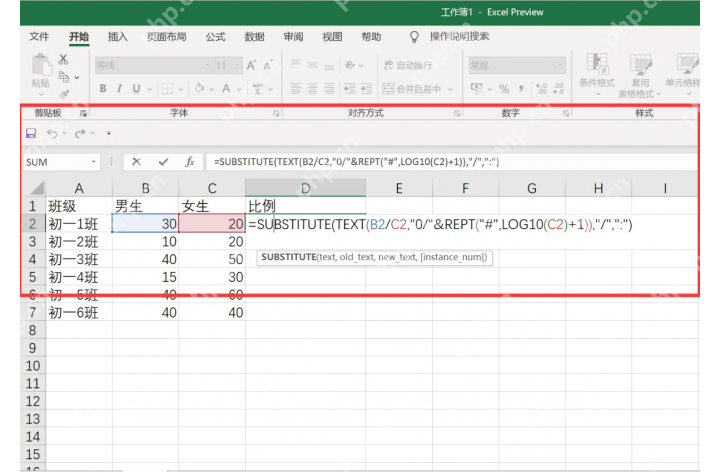Open the Clipboard (剪贴板) dialog launcher
Viewport: 720px width, 472px height.
tap(84, 113)
